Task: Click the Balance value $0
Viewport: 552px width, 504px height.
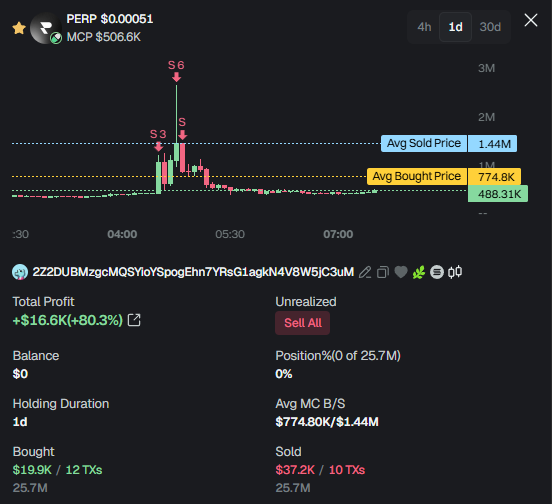Action: [20, 374]
